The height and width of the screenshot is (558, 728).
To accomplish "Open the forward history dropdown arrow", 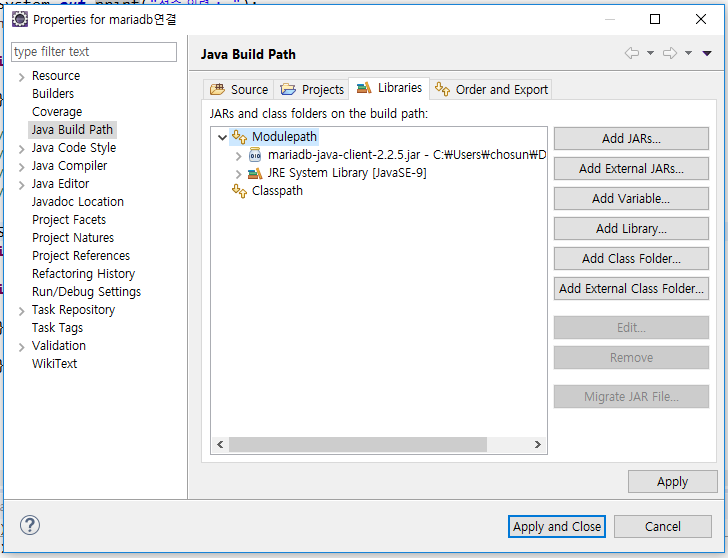I will coord(689,53).
